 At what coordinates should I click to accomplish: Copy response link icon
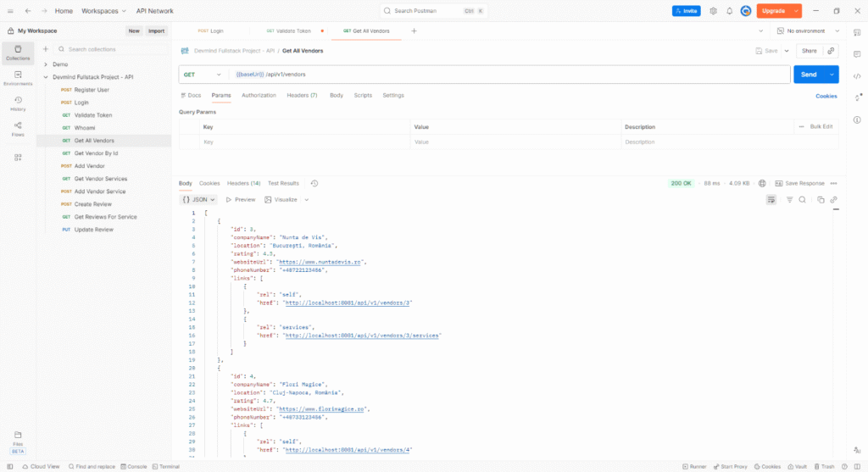pyautogui.click(x=834, y=200)
